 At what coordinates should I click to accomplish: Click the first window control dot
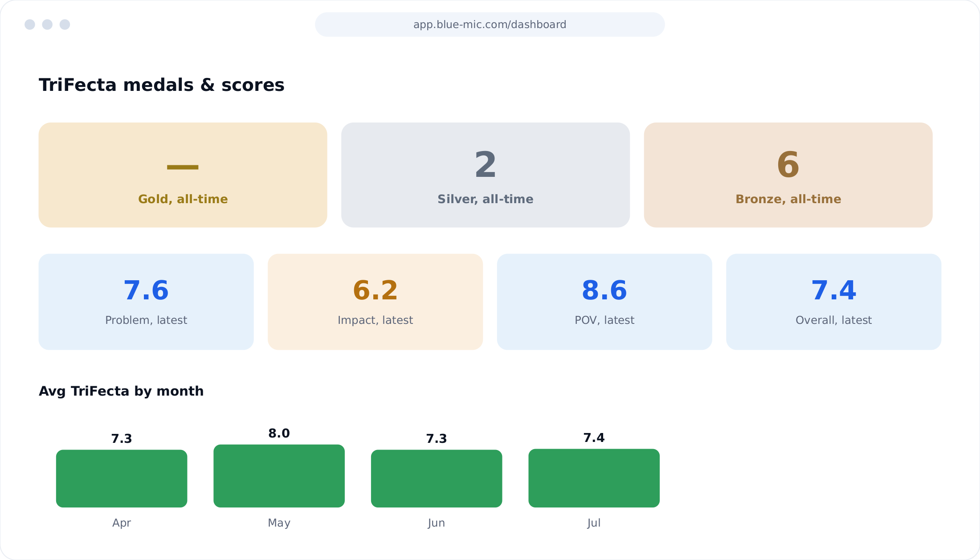coord(30,25)
